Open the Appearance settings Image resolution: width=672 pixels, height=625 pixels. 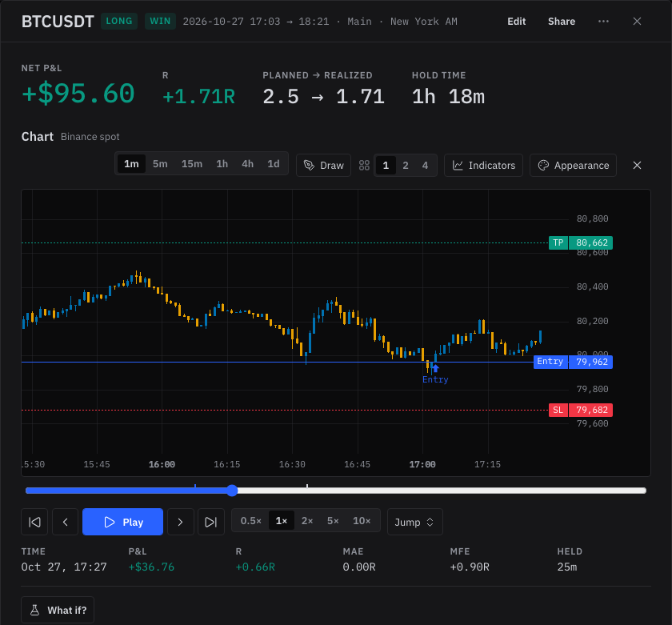click(x=573, y=166)
